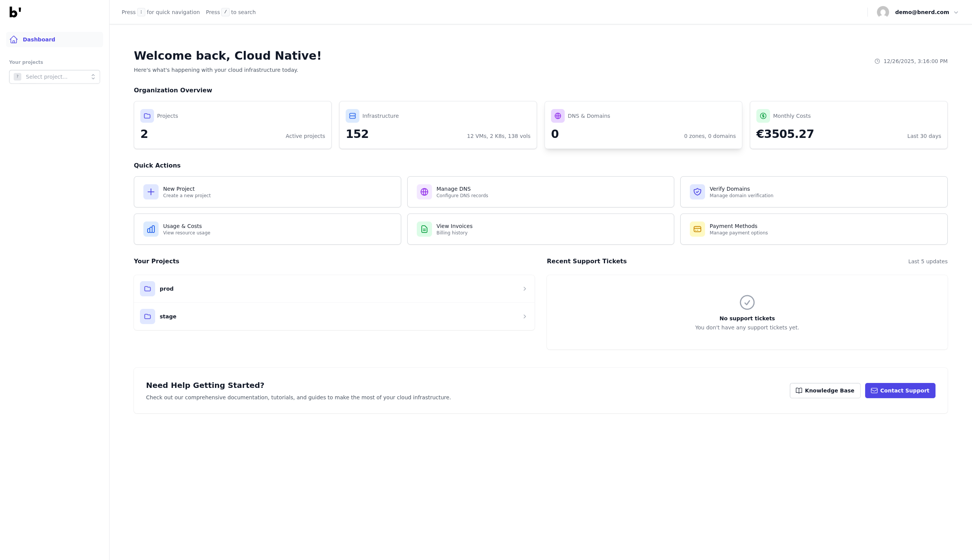Click the user avatar picture
Viewport: 972px width, 560px height.
(883, 12)
